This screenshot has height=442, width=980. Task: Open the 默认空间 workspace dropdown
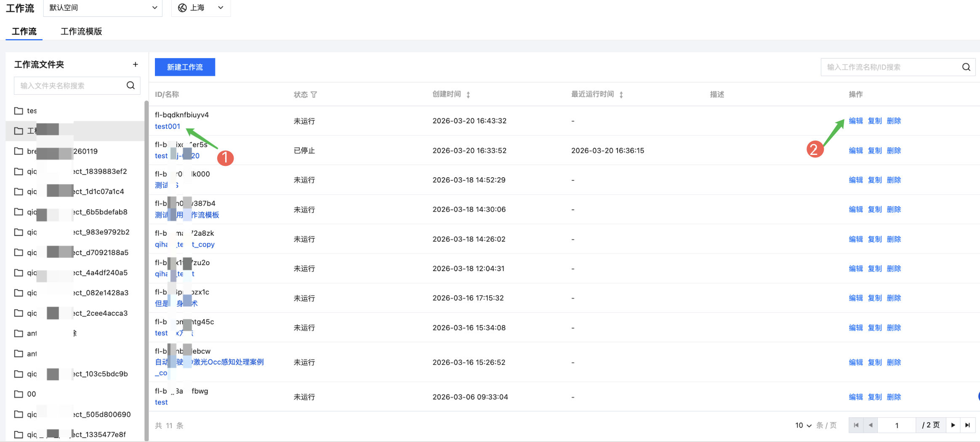pos(103,8)
